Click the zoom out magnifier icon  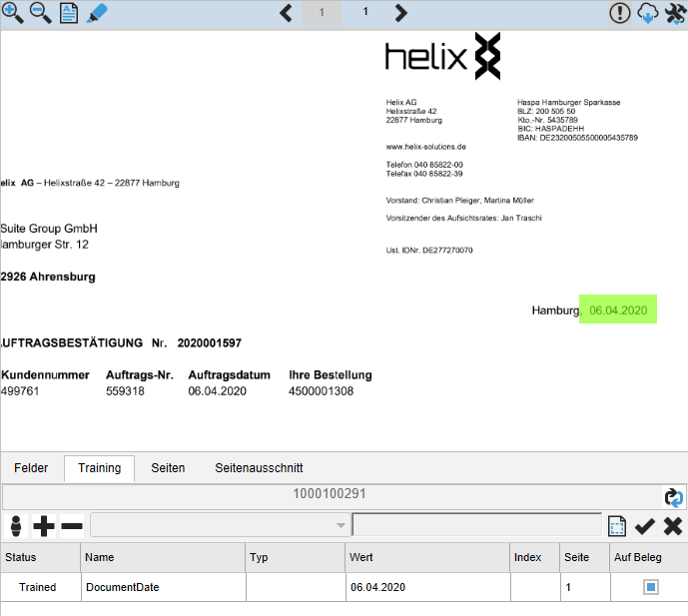pyautogui.click(x=41, y=13)
